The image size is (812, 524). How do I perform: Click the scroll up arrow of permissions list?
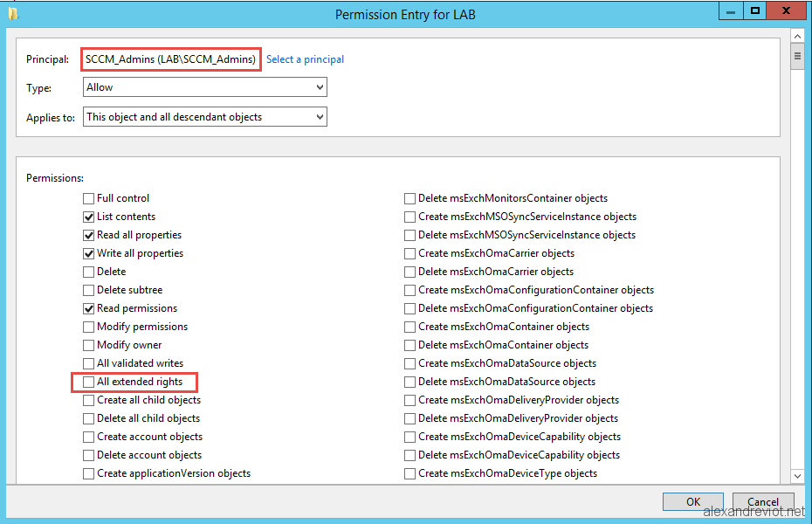797,37
